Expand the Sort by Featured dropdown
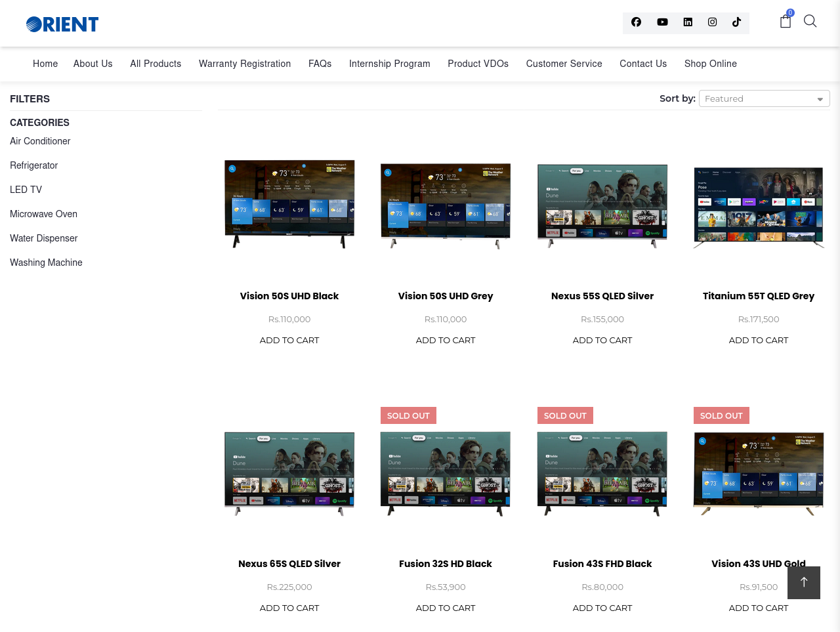 pos(764,98)
